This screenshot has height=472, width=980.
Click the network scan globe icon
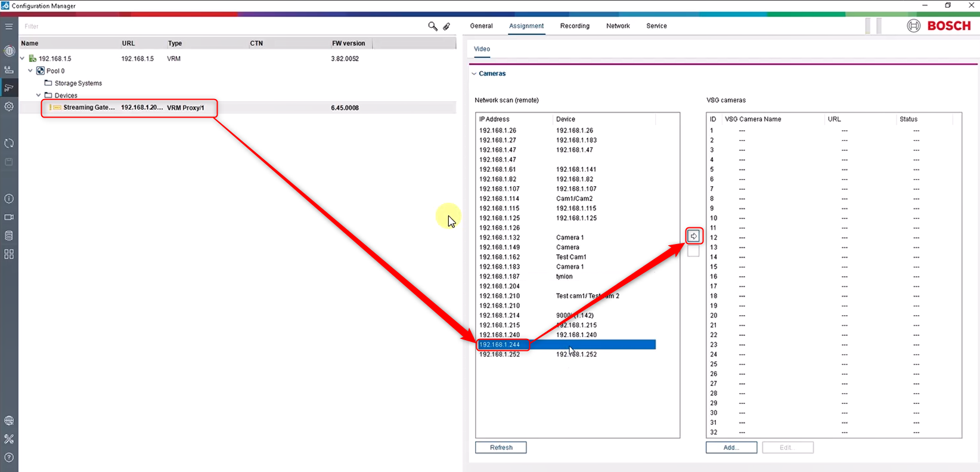pos(9,51)
